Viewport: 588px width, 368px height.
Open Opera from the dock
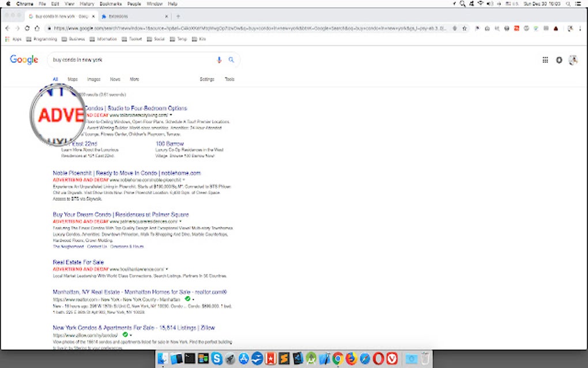click(x=378, y=359)
